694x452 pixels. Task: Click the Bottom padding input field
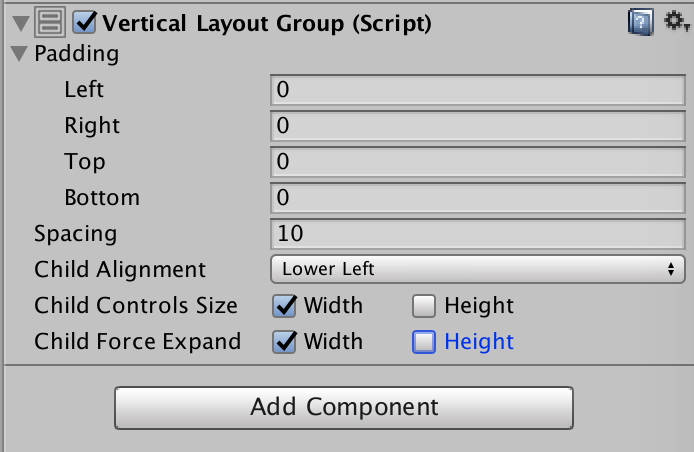tap(477, 197)
